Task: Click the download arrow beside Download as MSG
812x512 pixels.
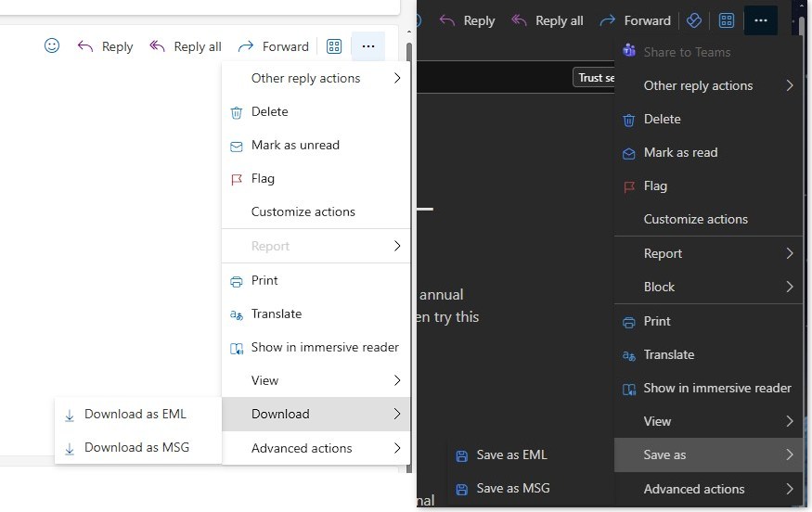Action: pyautogui.click(x=70, y=449)
